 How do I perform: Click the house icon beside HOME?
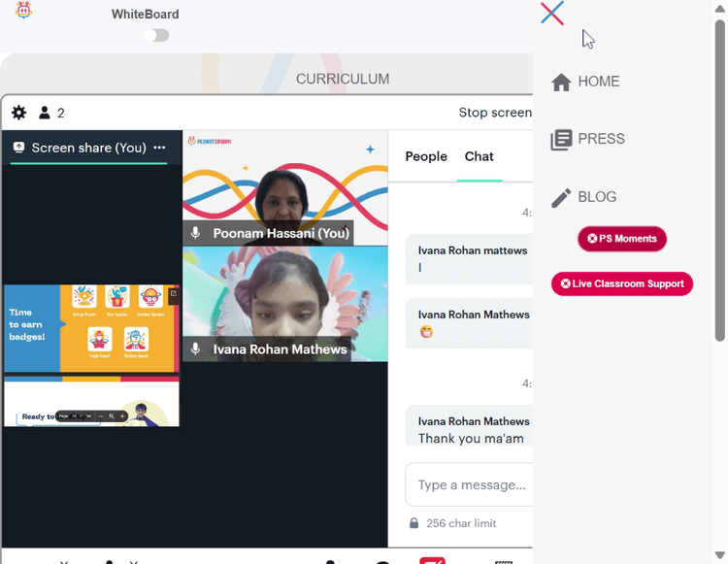tap(561, 83)
